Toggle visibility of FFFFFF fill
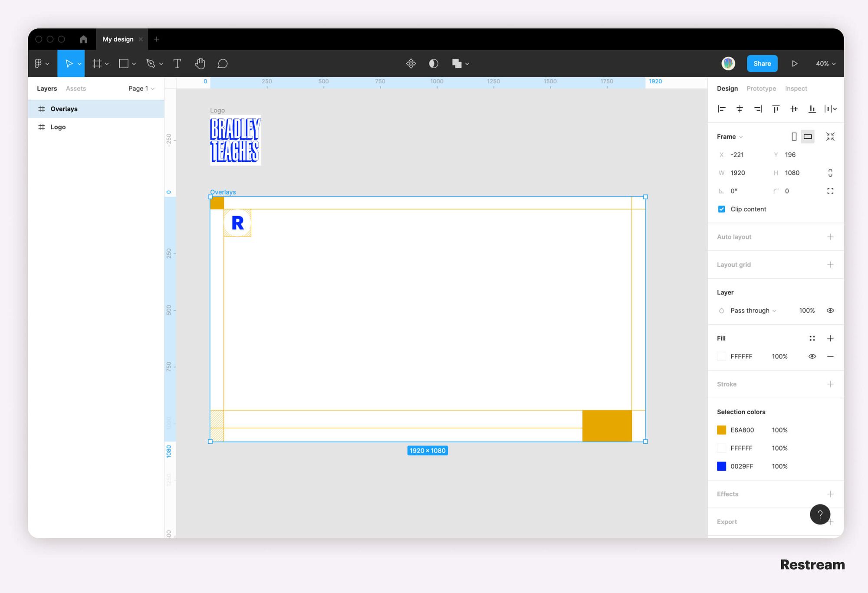868x593 pixels. click(812, 356)
